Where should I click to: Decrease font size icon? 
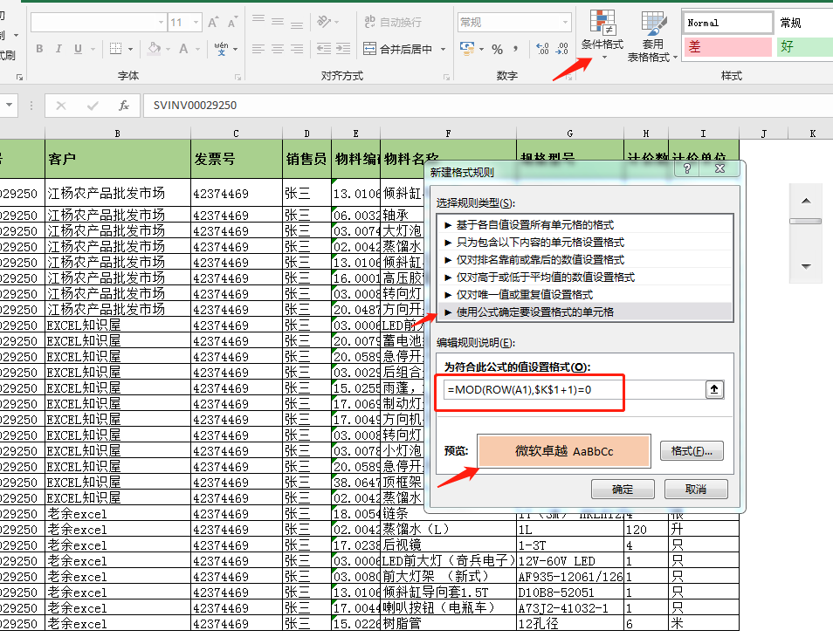(232, 23)
